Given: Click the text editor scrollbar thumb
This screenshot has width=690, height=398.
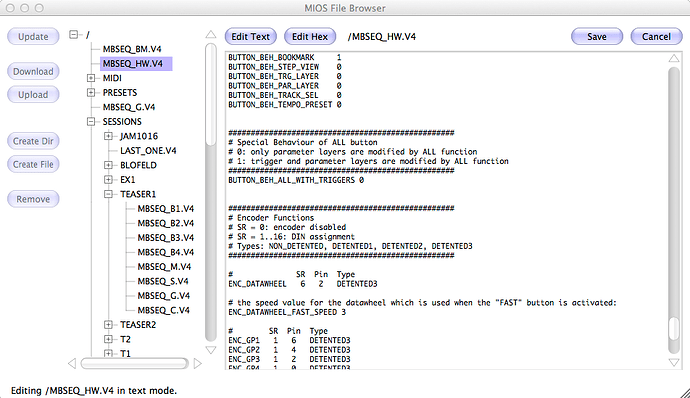Looking at the screenshot, I should [674, 328].
